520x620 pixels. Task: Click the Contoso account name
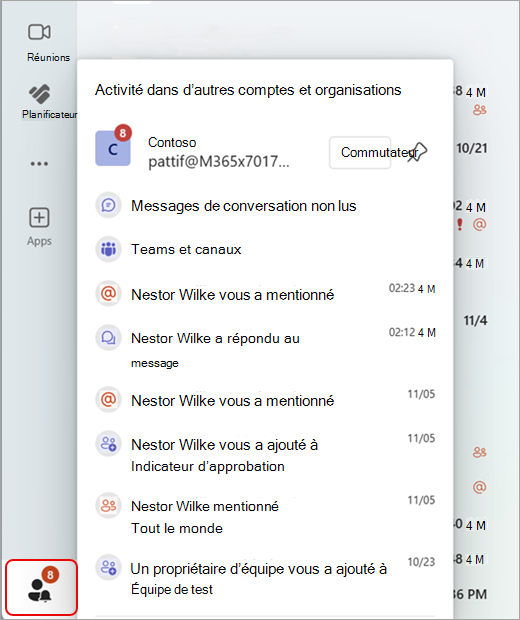[172, 142]
